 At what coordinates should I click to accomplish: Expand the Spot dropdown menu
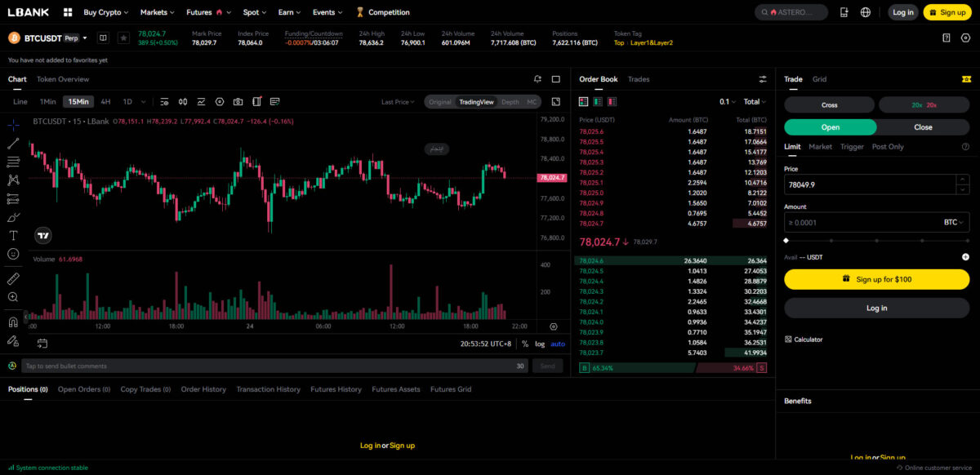coord(255,12)
